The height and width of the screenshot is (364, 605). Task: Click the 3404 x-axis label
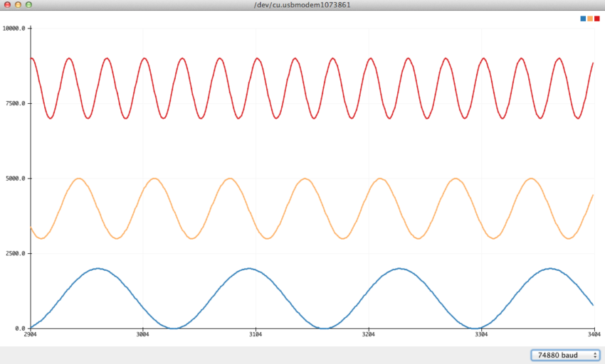594,334
